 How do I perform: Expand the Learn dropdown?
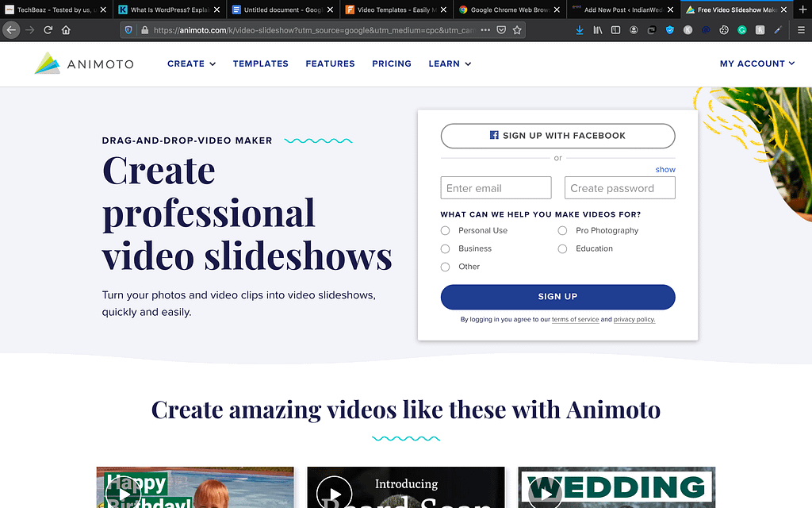(450, 63)
